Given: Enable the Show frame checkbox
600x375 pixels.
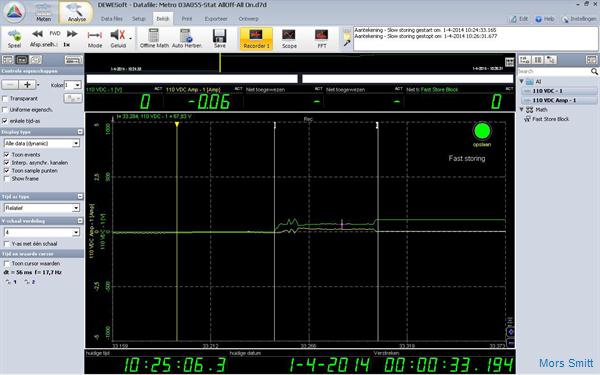Looking at the screenshot, I should (7, 179).
